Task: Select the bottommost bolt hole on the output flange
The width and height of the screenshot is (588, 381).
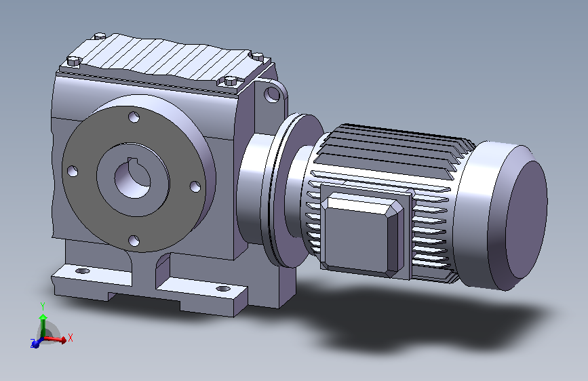Action: 134,241
